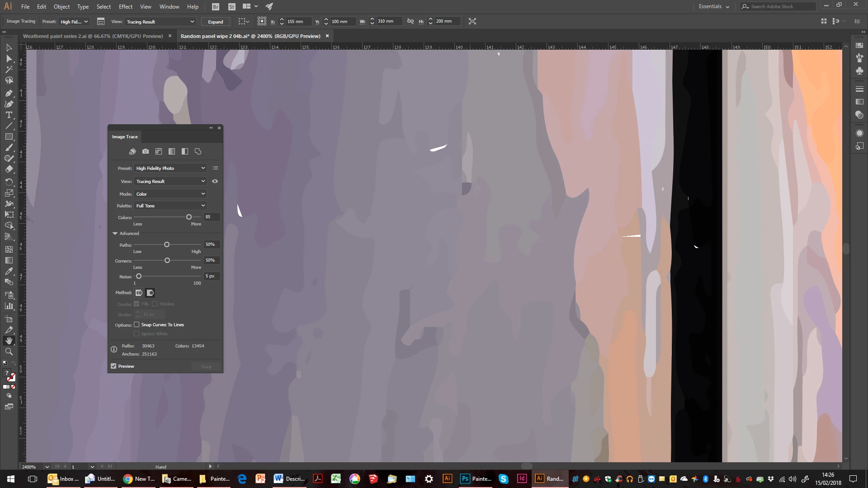Click the Noise value input field
The image size is (868, 488).
click(x=211, y=276)
